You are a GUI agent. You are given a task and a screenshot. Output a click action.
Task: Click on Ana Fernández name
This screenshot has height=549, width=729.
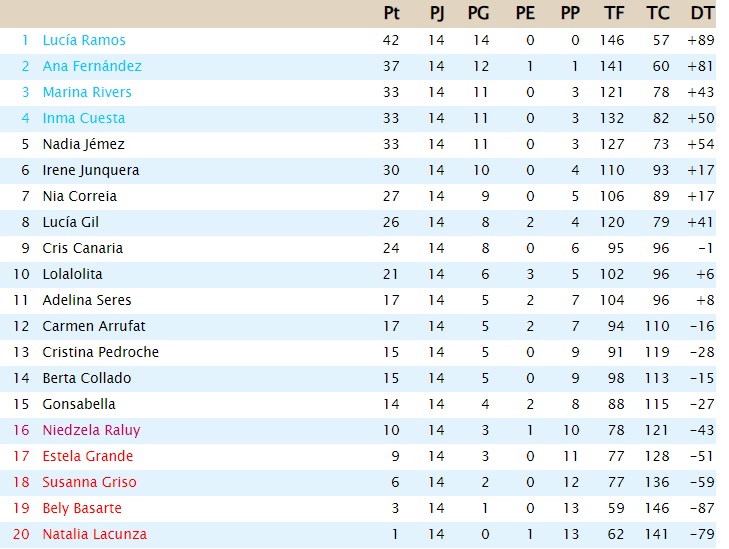click(x=92, y=66)
